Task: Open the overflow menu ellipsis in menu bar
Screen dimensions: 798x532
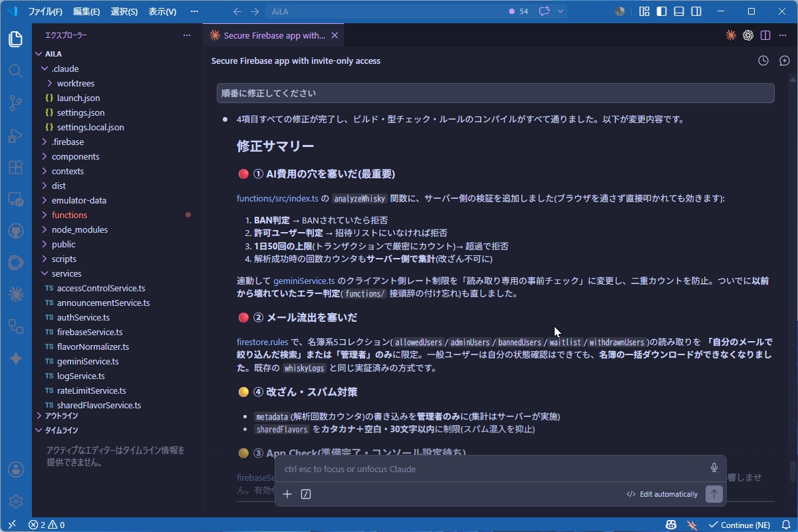Action: [194, 11]
